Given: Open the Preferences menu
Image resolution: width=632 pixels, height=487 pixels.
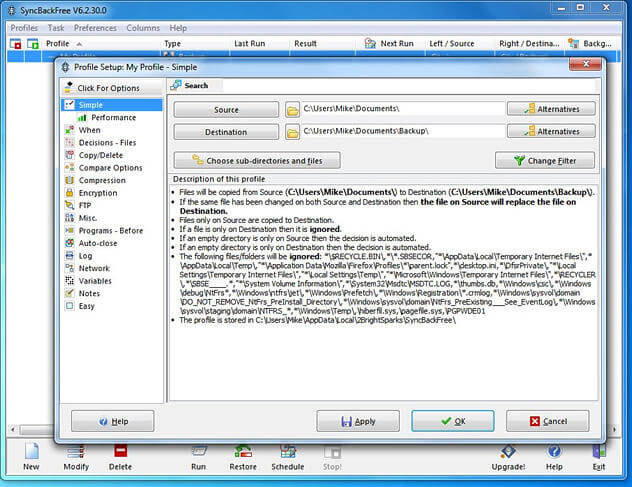Looking at the screenshot, I should 95,28.
